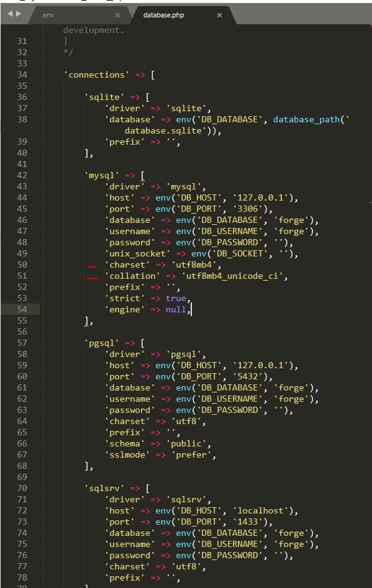Click line number 42 in the gutter
The width and height of the screenshot is (372, 588).
pyautogui.click(x=22, y=175)
